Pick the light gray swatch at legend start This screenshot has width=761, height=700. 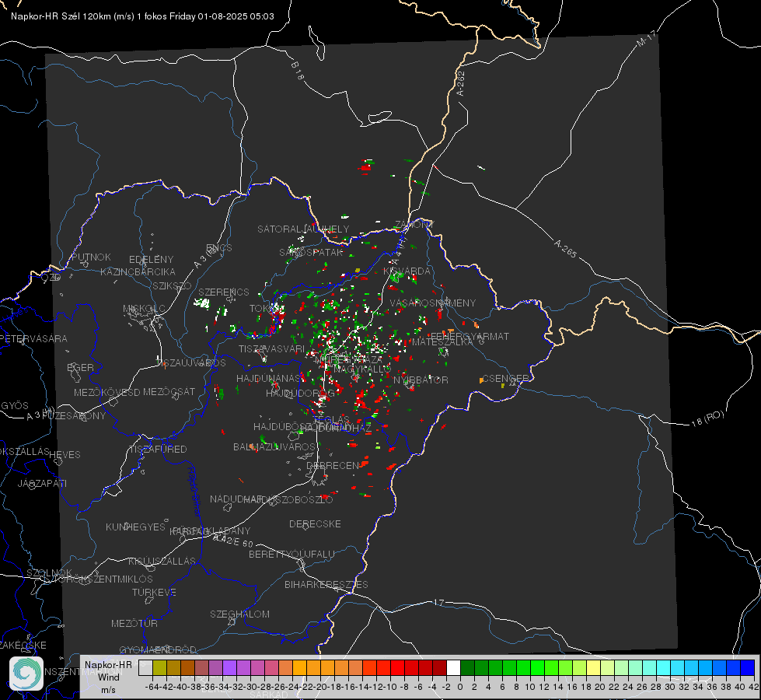145,668
